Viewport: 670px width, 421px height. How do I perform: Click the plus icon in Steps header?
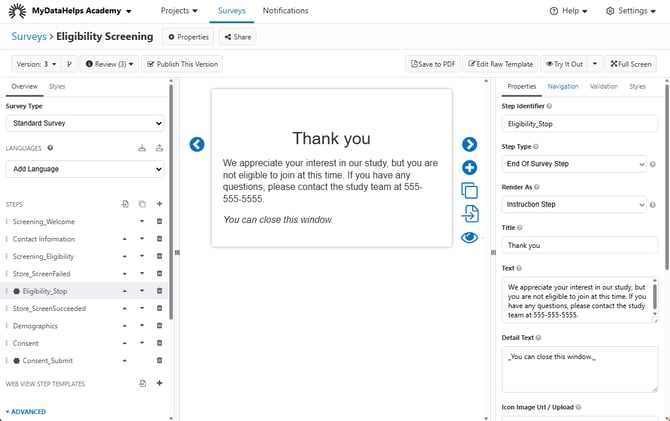[x=159, y=204]
